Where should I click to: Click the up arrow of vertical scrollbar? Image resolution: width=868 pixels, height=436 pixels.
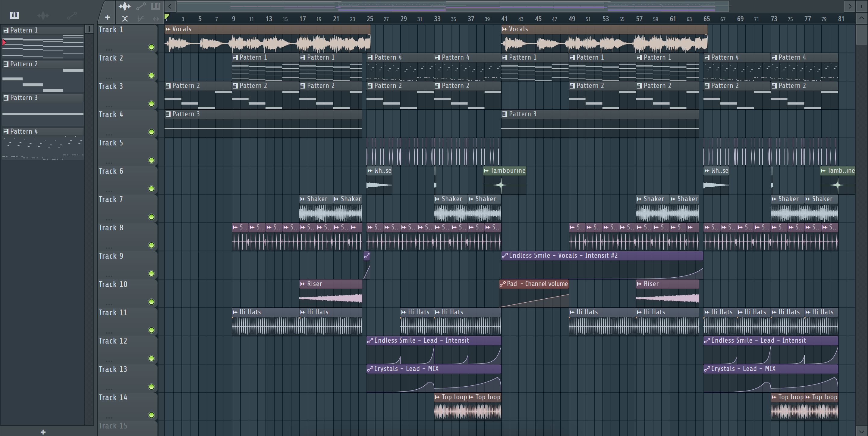(861, 18)
